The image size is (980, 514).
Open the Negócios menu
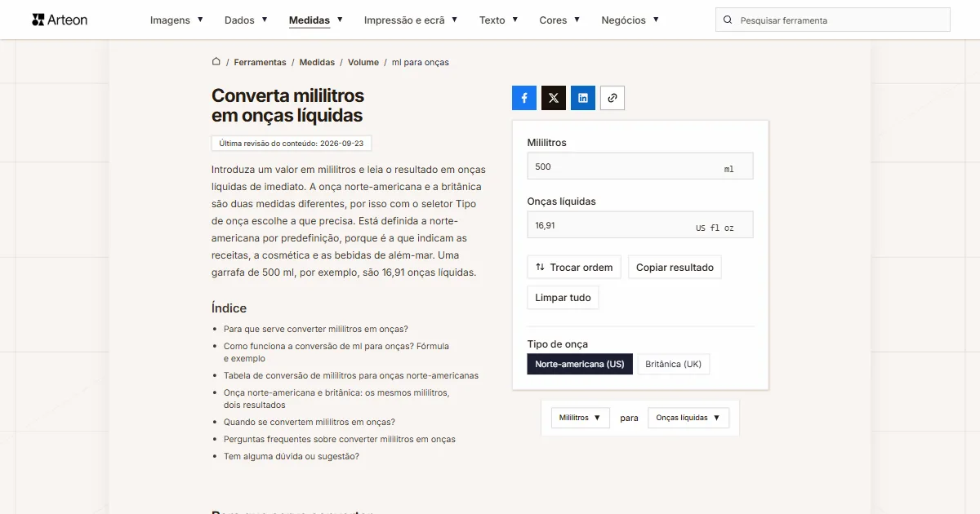pos(630,20)
